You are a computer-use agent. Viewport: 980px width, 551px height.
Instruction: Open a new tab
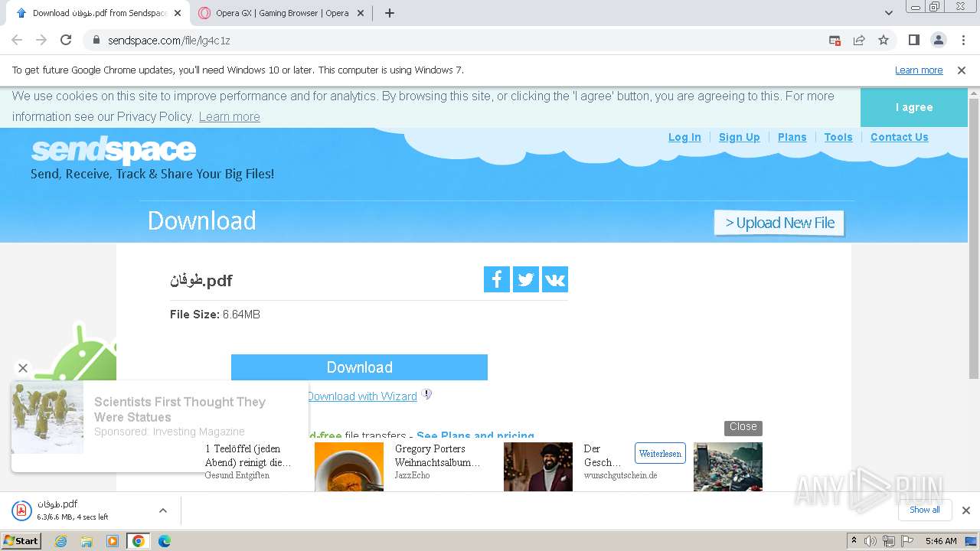point(389,13)
